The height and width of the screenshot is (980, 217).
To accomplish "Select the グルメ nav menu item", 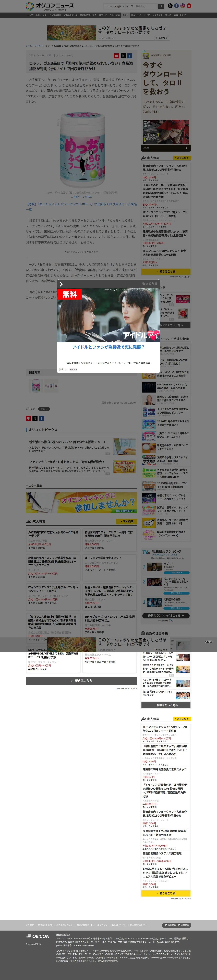I will pyautogui.click(x=125, y=15).
